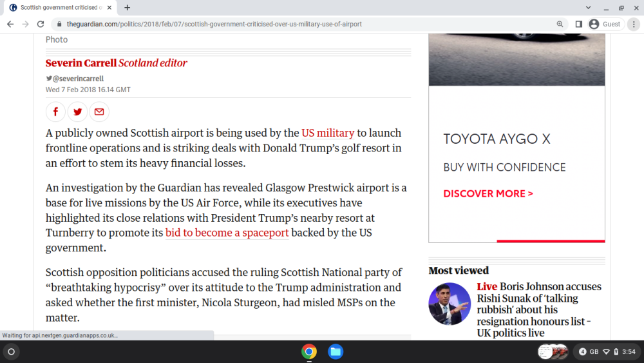Click the address bar URL
644x363 pixels.
click(214, 25)
